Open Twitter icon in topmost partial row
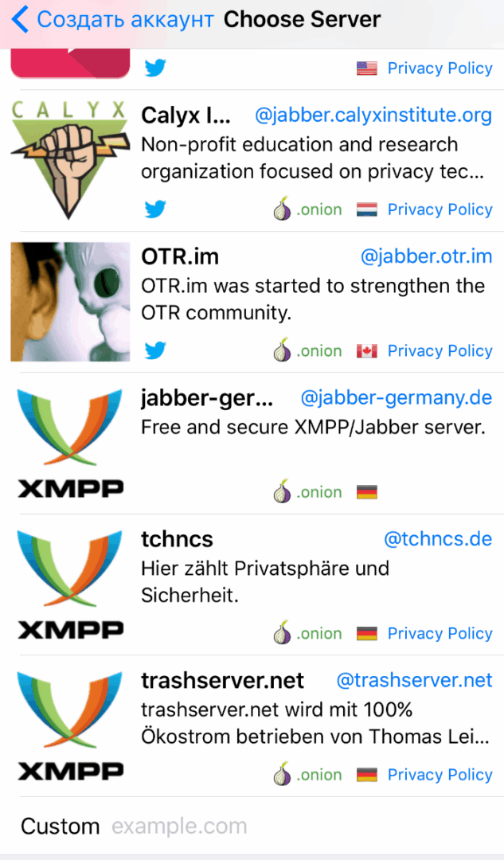 (x=155, y=68)
